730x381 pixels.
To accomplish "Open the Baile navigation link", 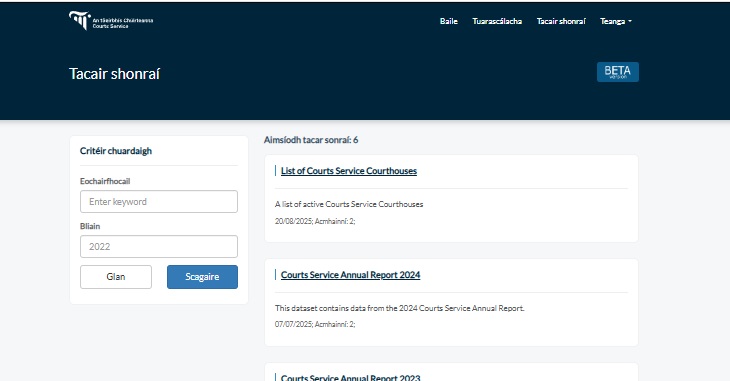I will 449,21.
